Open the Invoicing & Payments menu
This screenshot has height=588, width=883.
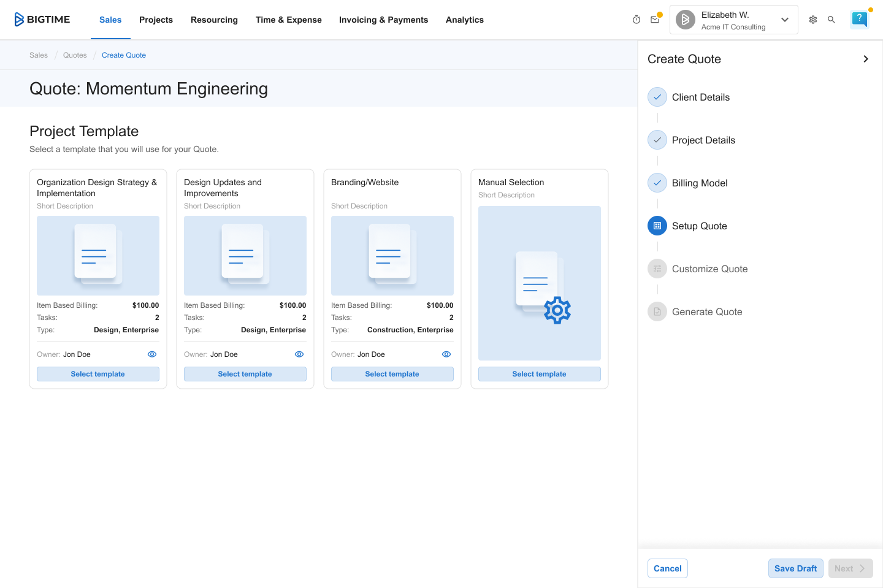tap(383, 20)
